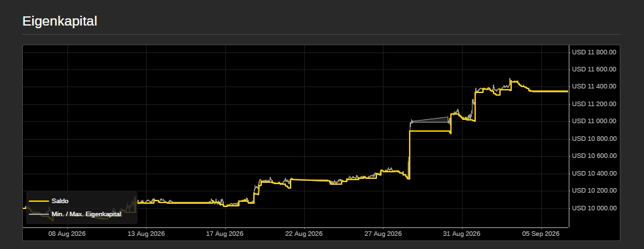Click the yellow Saldo legend line swatch
The width and height of the screenshot is (644, 249).
39,201
